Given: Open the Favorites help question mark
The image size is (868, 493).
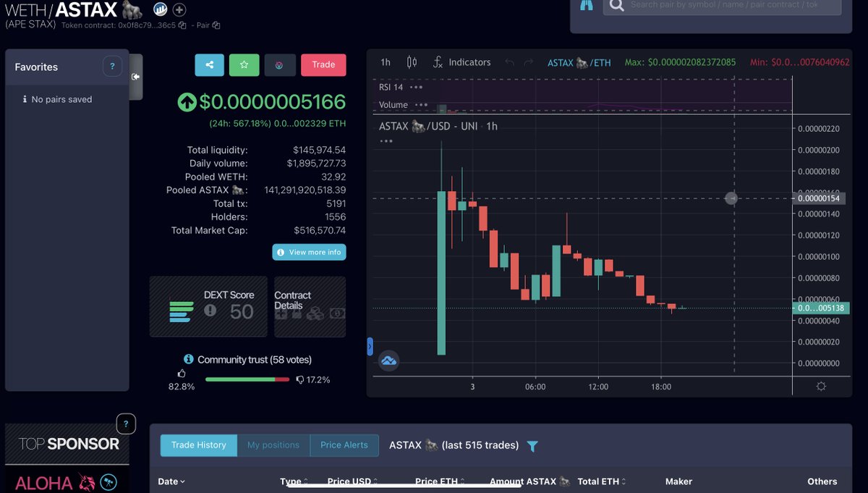Looking at the screenshot, I should point(111,66).
